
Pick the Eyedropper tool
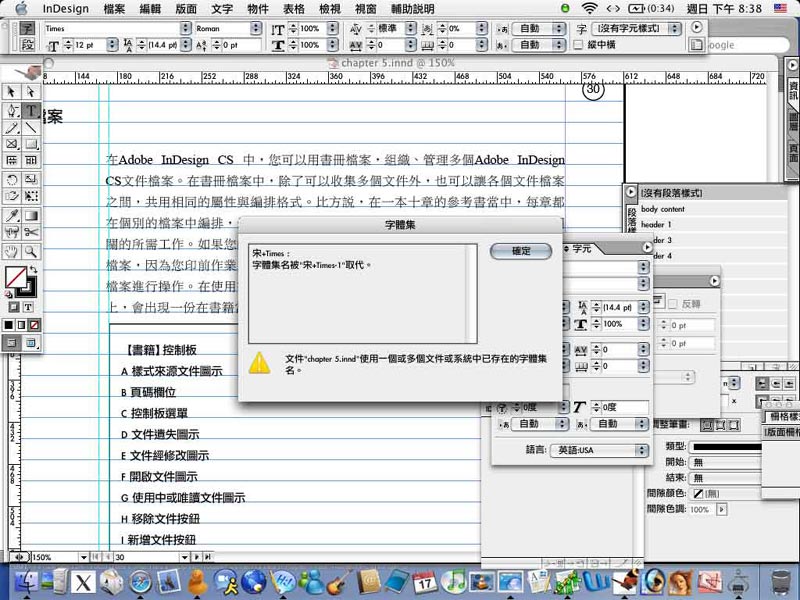[x=12, y=214]
